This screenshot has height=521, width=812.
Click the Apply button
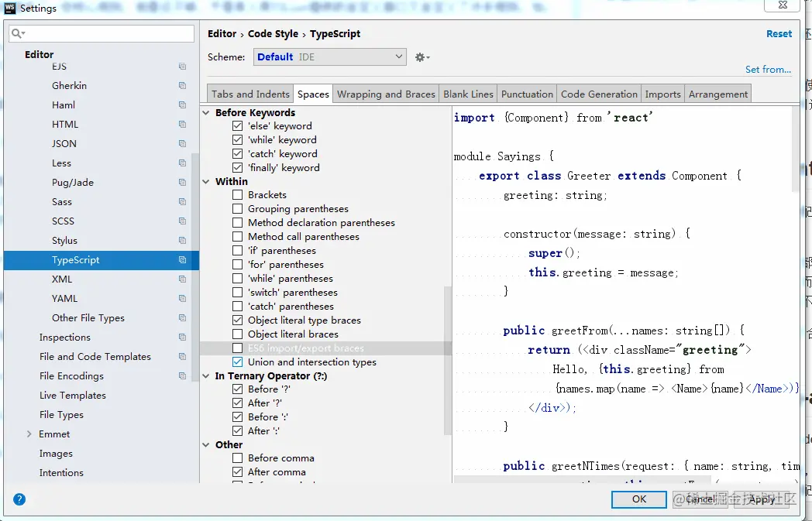point(761,499)
